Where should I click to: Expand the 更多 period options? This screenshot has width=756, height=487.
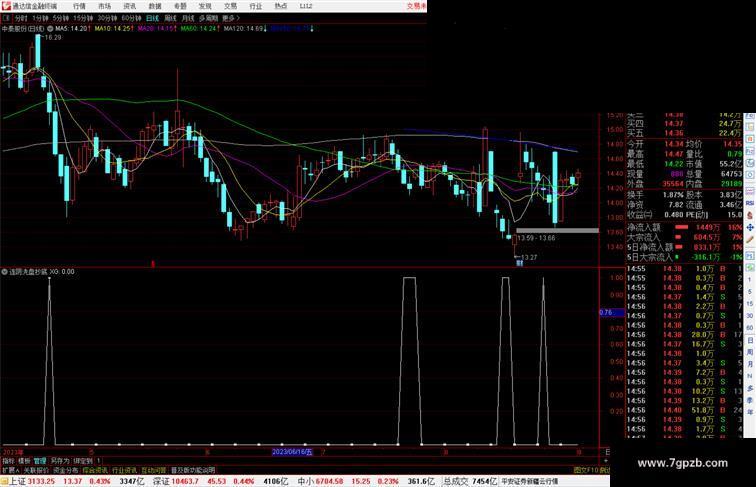(230, 18)
